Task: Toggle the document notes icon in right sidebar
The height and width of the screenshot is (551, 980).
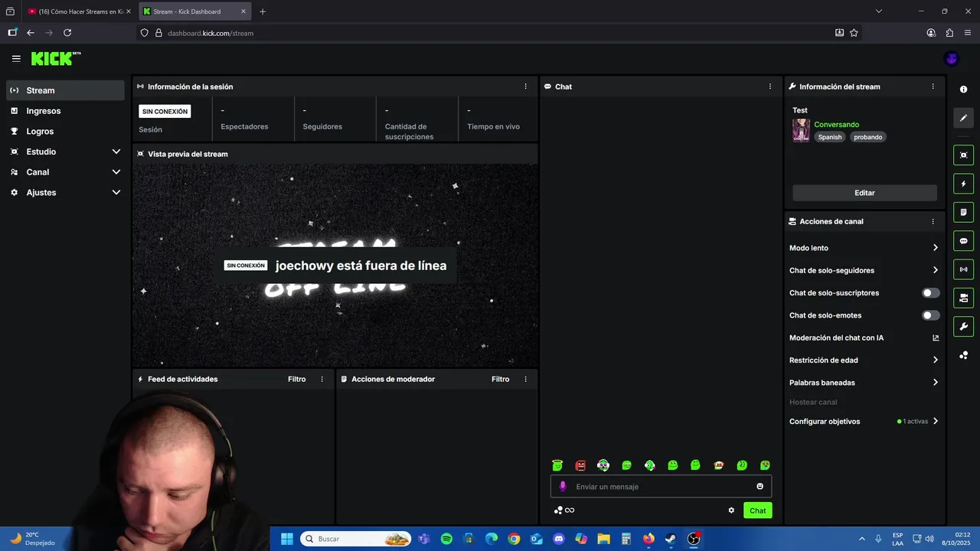Action: (963, 212)
